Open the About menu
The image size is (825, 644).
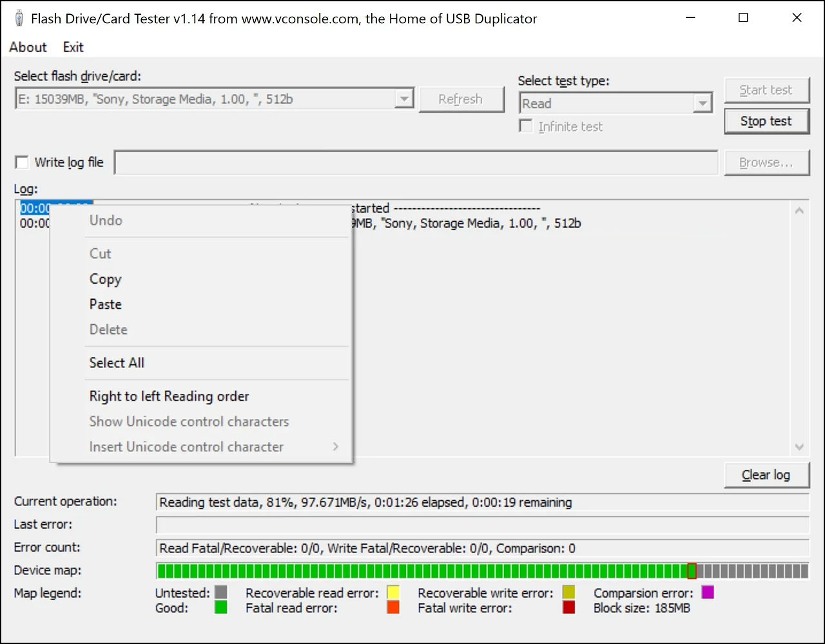pos(28,46)
